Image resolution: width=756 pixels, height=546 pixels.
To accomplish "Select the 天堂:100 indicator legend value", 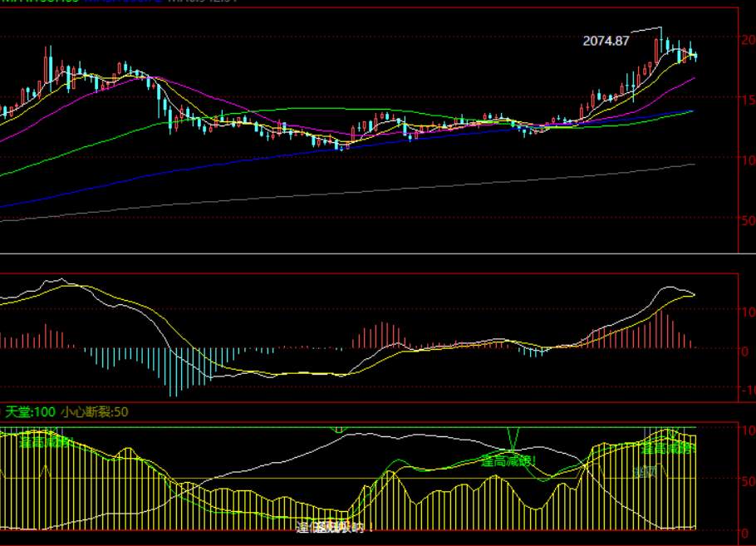I will click(30, 412).
